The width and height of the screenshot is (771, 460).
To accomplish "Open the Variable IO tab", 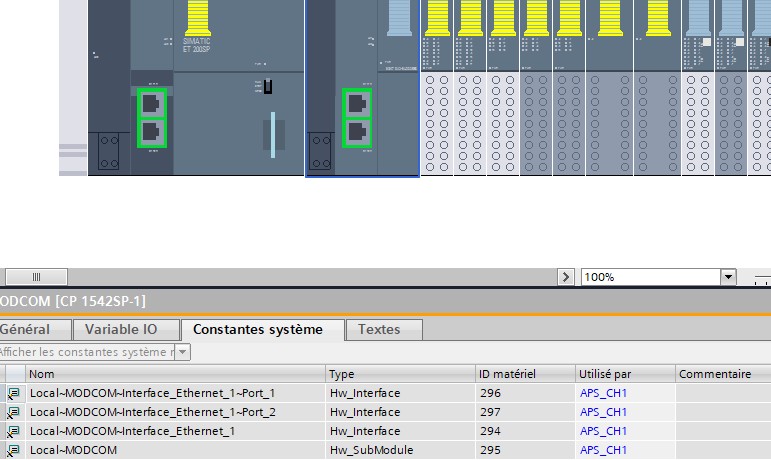I will point(126,329).
